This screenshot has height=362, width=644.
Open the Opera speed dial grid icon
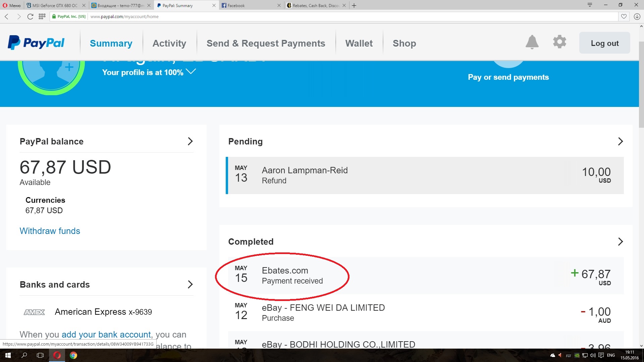point(42,16)
